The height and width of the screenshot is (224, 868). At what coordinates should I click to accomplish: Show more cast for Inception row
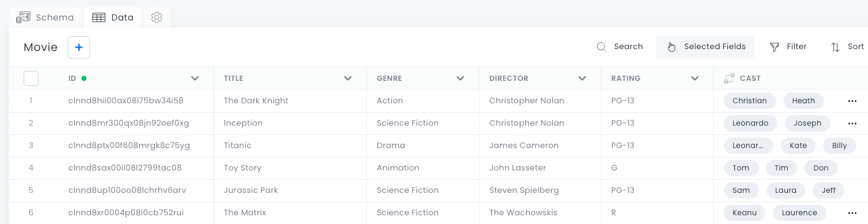point(852,123)
